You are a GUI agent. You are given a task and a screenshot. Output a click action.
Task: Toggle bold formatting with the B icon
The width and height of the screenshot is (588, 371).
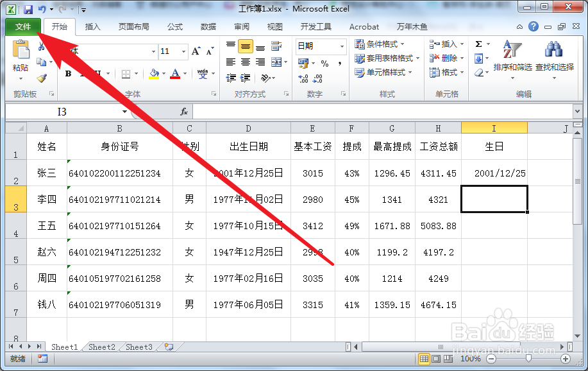coord(67,73)
